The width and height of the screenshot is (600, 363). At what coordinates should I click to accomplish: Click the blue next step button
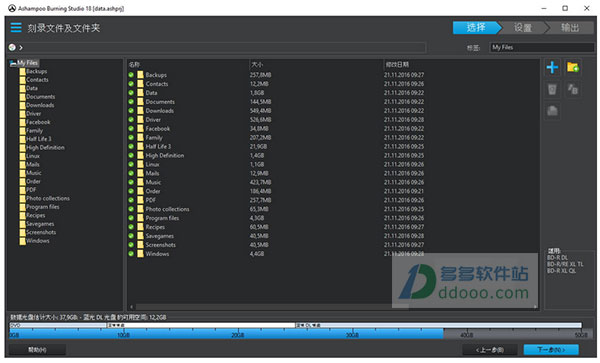coord(551,350)
